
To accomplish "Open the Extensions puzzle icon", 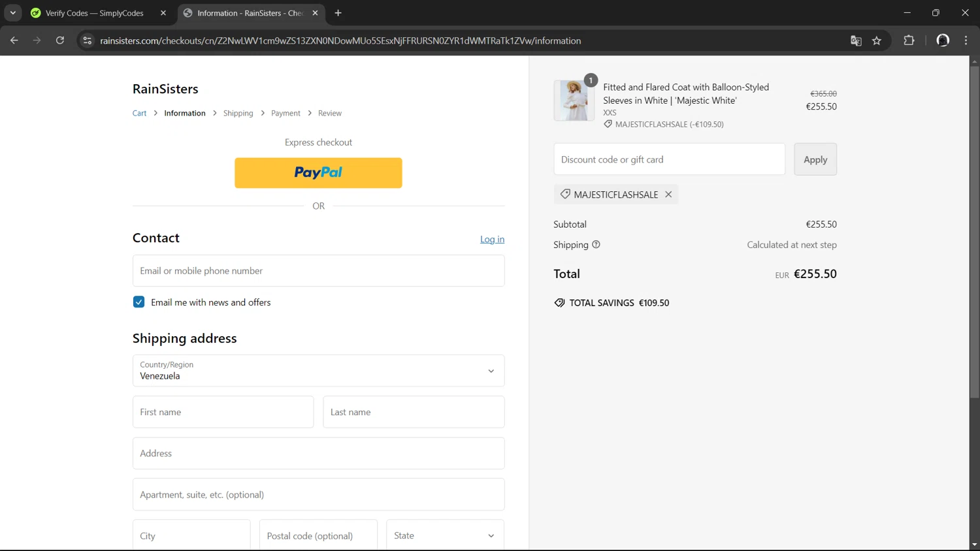I will [x=909, y=40].
